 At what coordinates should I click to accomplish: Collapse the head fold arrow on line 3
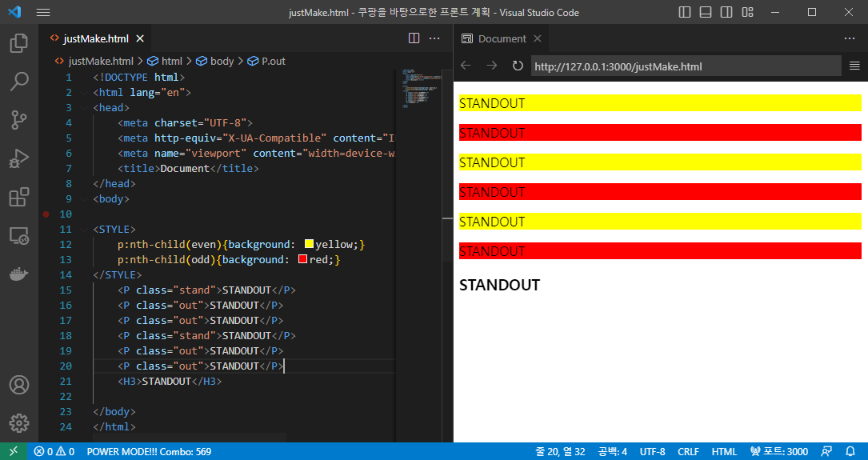click(x=83, y=107)
